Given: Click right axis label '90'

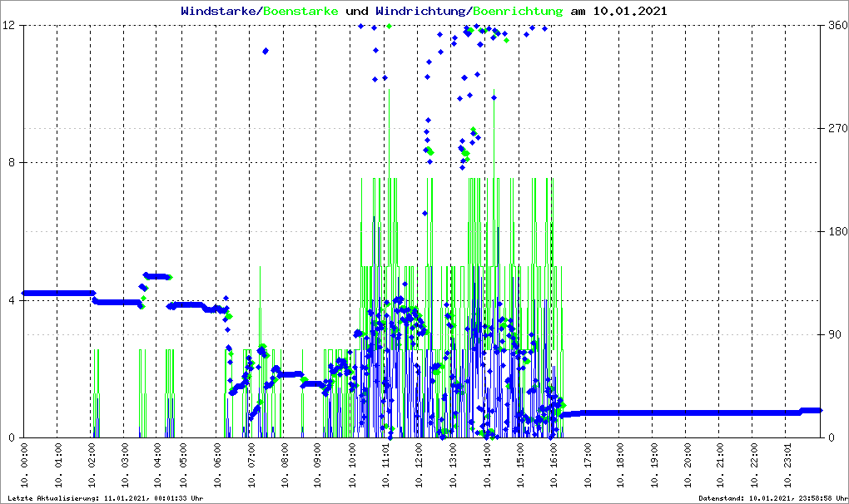Looking at the screenshot, I should click(x=835, y=334).
